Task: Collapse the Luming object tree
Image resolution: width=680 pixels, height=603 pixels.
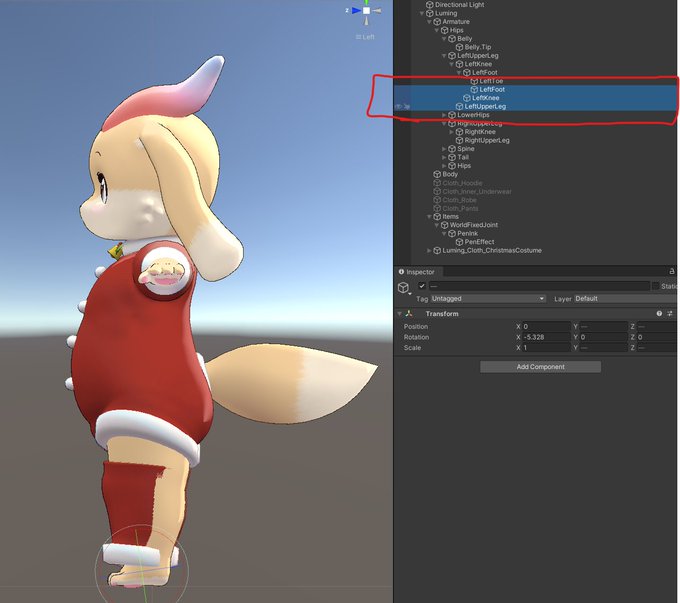Action: [x=422, y=13]
